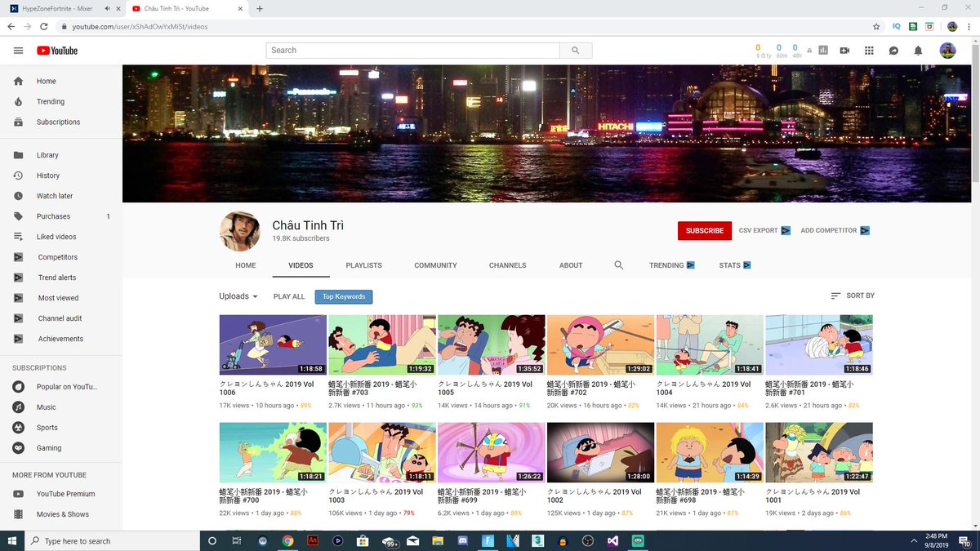
Task: Open Most viewed in sidebar
Action: pos(61,298)
